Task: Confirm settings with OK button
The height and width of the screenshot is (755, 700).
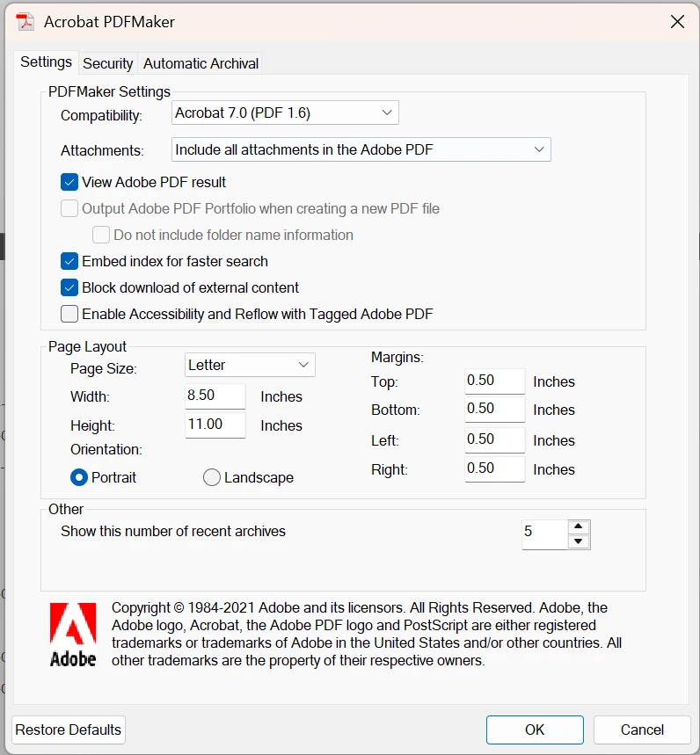Action: pyautogui.click(x=535, y=730)
